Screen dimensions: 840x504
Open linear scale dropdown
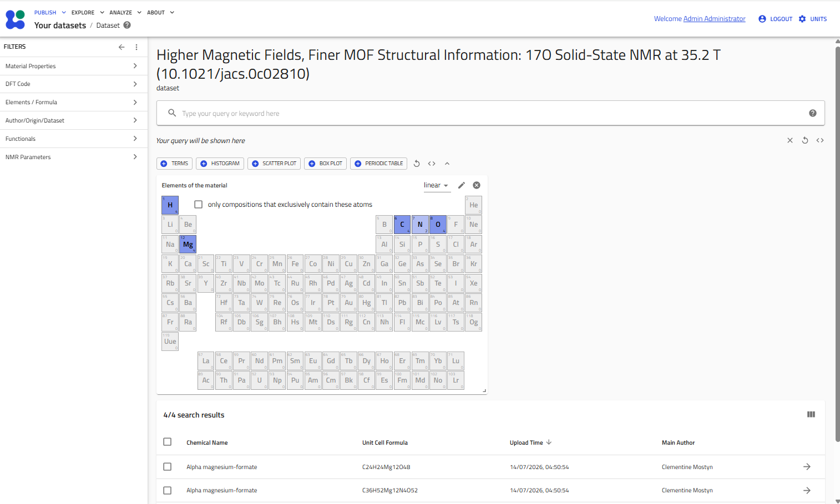[437, 186]
